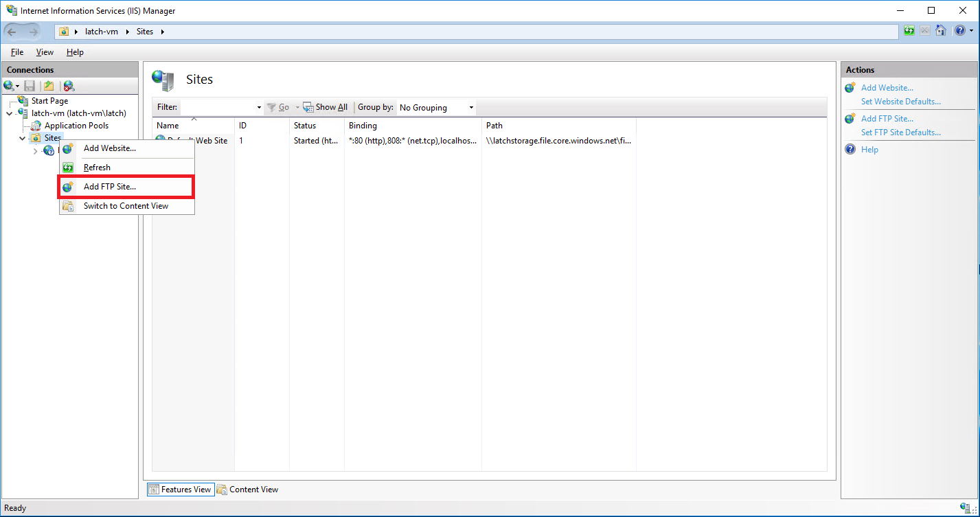Click the Delete Connection icon in Connections toolbar
Screen dimensions: 980x517
(69, 86)
